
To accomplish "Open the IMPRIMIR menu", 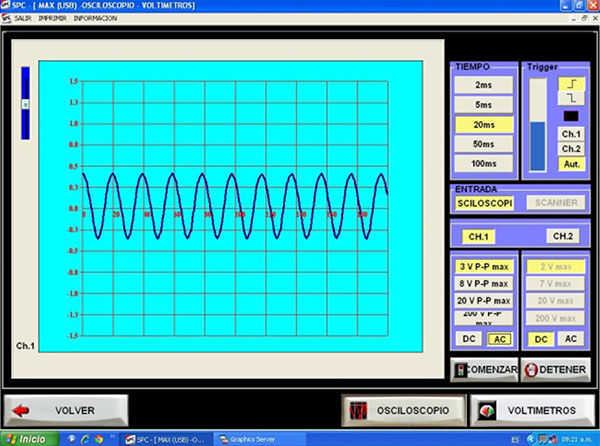I will coord(52,18).
